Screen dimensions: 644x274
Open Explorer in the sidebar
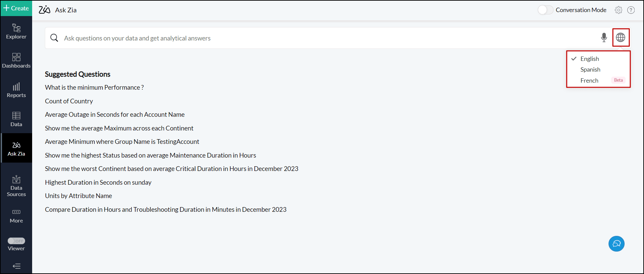16,31
